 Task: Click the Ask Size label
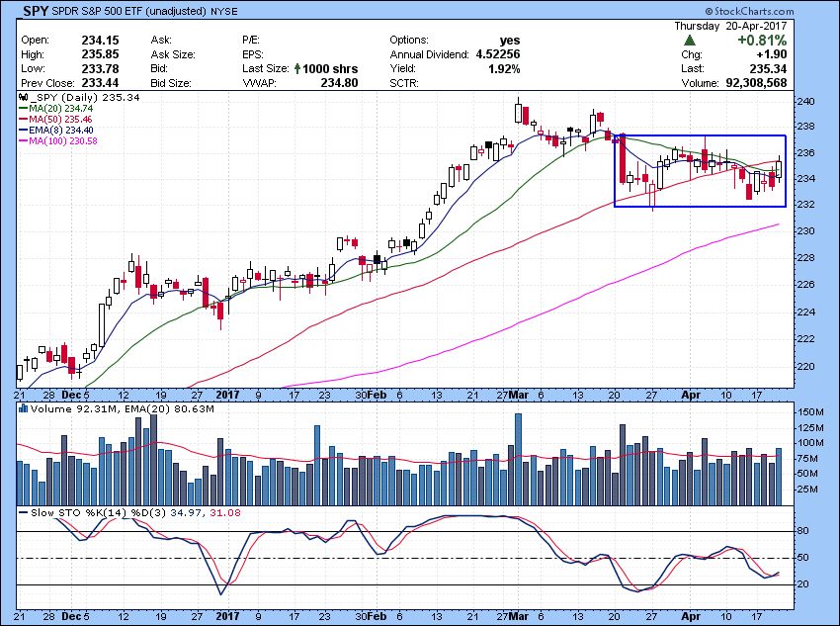tap(173, 54)
